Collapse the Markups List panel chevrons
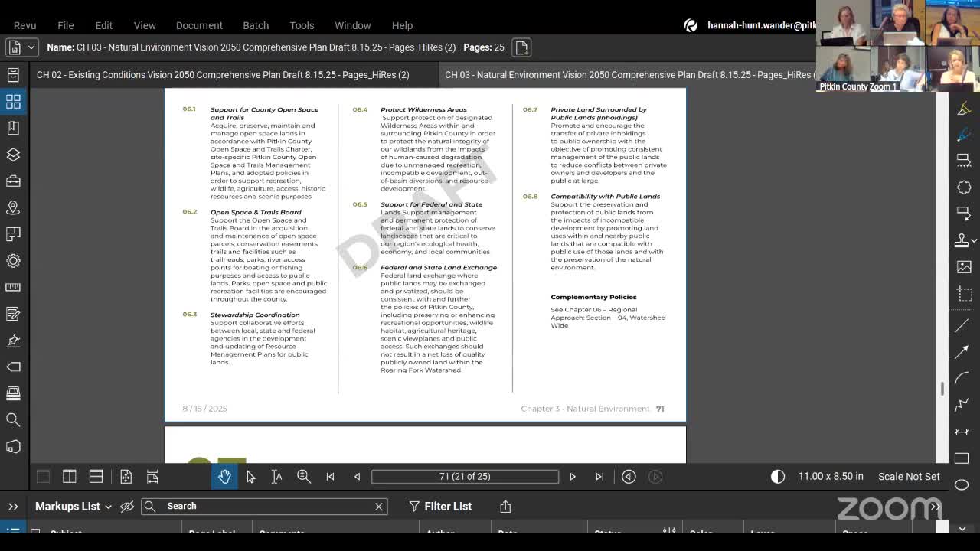This screenshot has height=551, width=980. click(x=13, y=506)
